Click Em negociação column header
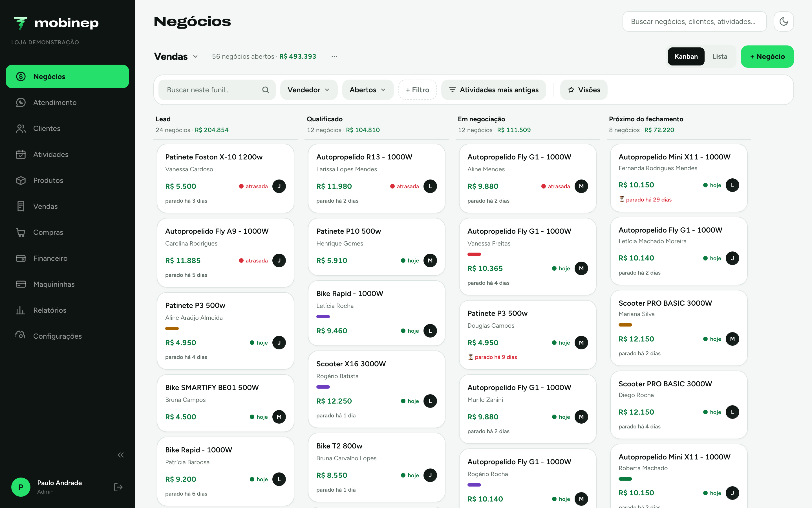 point(481,119)
